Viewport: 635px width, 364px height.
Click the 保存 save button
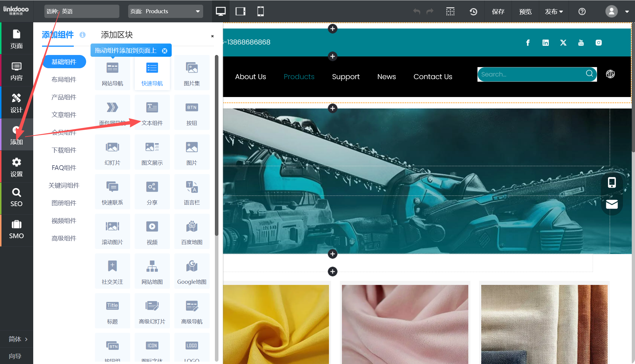498,11
